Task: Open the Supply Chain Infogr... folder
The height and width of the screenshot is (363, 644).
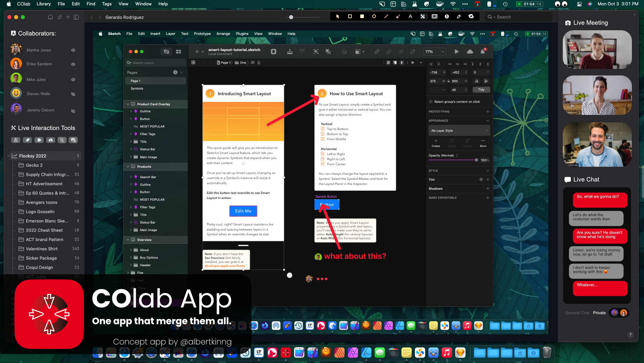Action: 48,174
